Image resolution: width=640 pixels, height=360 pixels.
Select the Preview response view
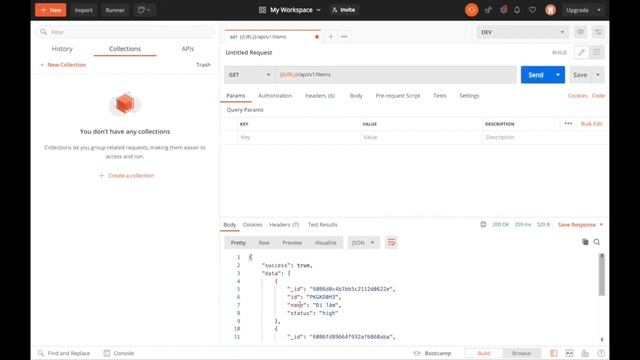[292, 242]
